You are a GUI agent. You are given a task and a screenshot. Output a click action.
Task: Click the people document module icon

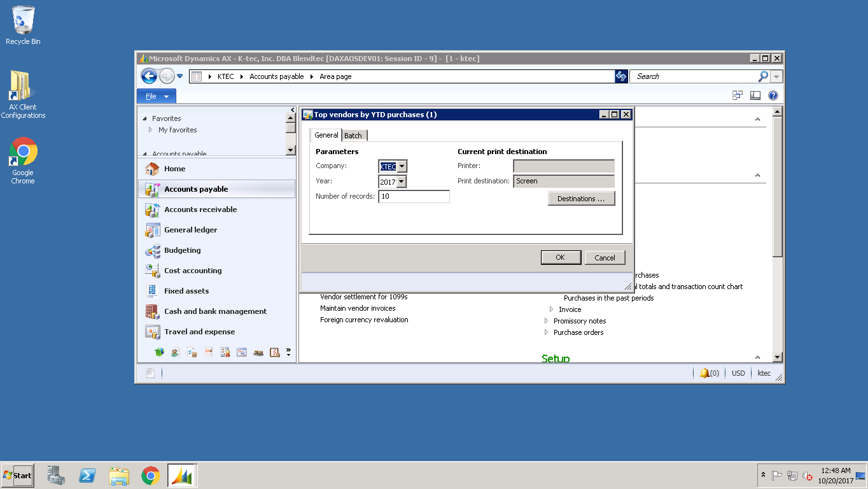tap(176, 352)
